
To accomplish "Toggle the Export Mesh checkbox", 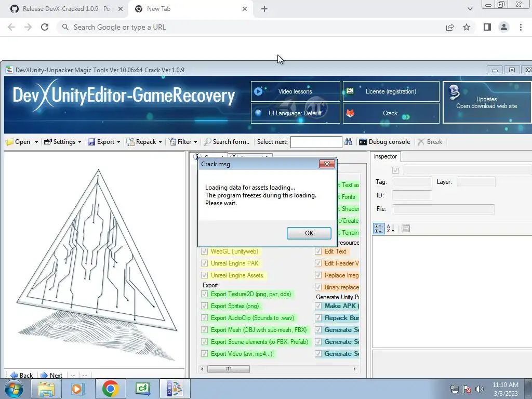I will pyautogui.click(x=204, y=330).
